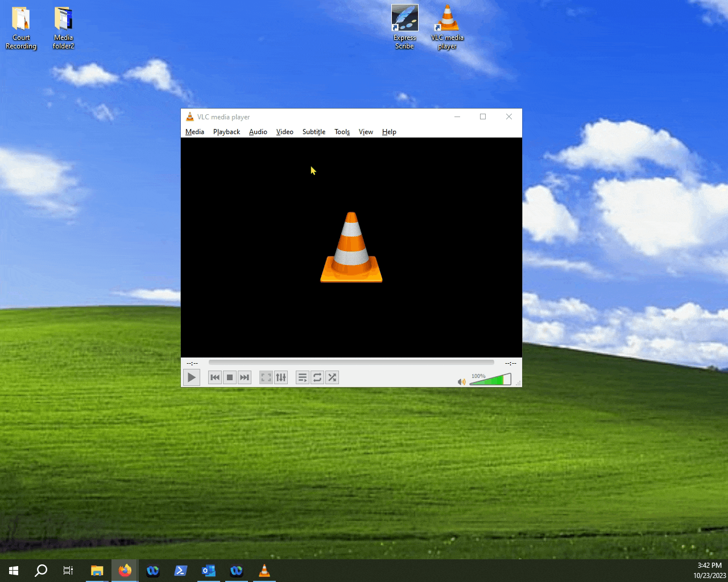728x582 pixels.
Task: Start playback with the play button
Action: (192, 377)
